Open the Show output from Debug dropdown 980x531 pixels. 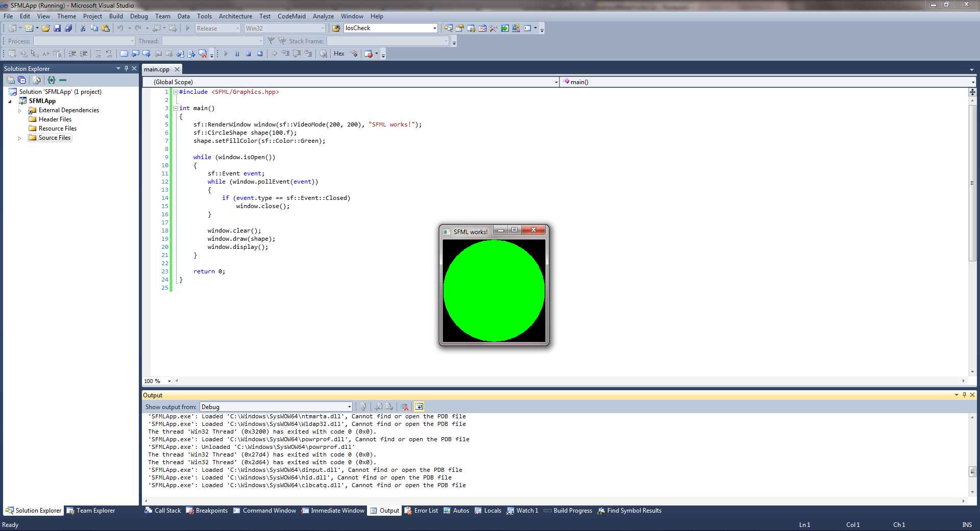[x=350, y=407]
